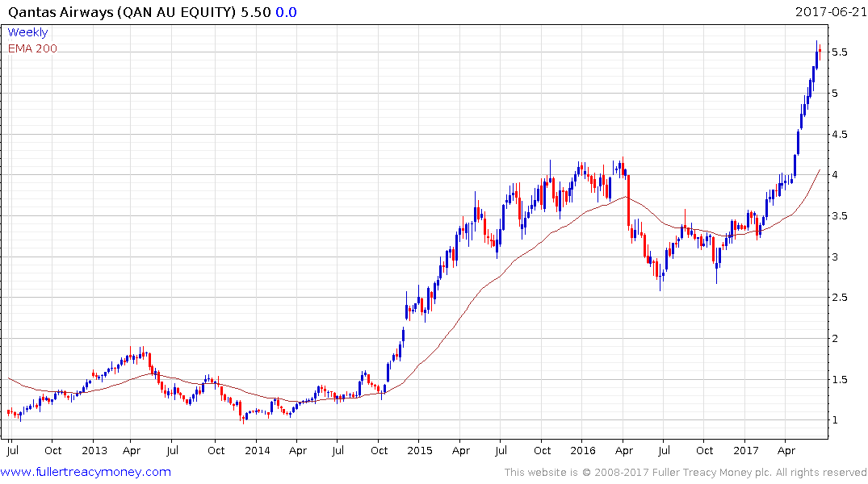868x484 pixels.
Task: Click the 'EMA 200' legend label
Action: (x=32, y=48)
